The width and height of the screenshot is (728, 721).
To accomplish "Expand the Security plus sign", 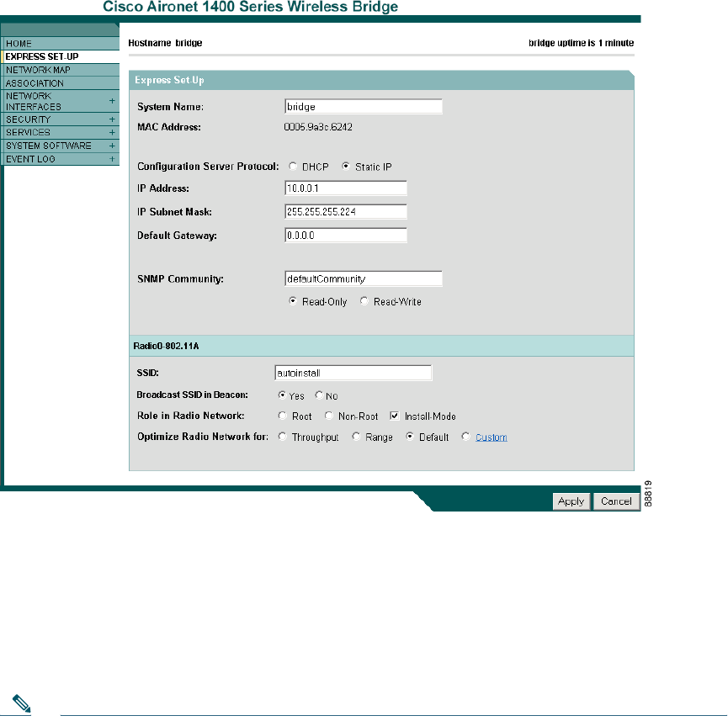I will 112,119.
